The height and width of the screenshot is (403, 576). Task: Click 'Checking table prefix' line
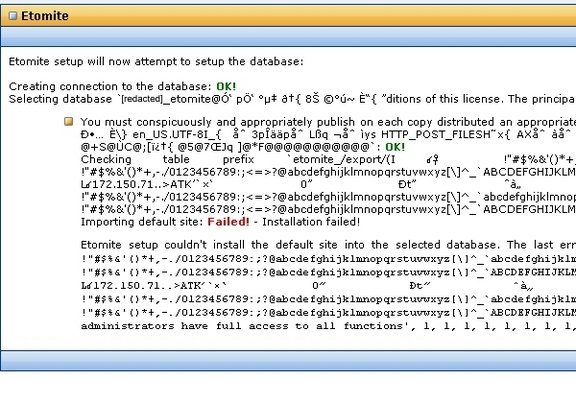(328, 160)
